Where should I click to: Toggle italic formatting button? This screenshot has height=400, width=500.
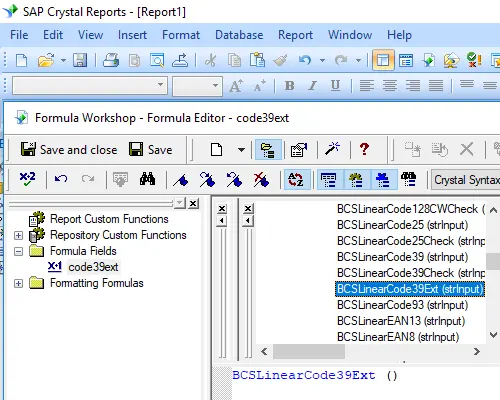coord(312,86)
